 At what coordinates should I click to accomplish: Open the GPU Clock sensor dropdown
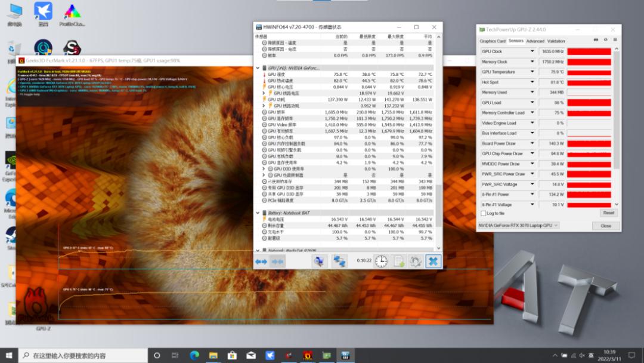click(x=532, y=51)
